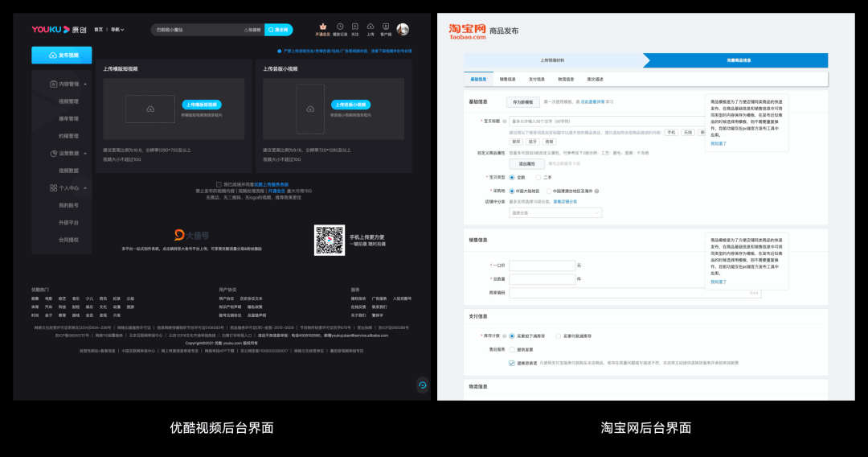Image resolution: width=868 pixels, height=457 pixels.
Task: Open the 点此查看详情 link
Action: 592,102
